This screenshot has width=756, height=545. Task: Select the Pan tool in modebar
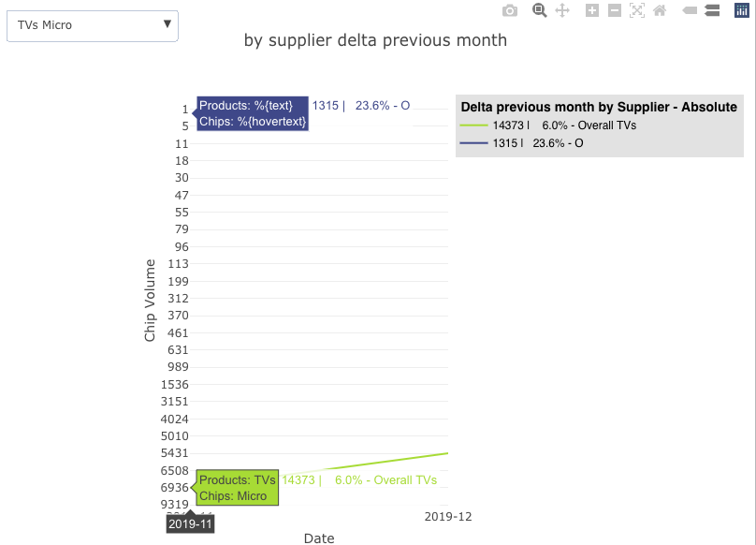(562, 10)
